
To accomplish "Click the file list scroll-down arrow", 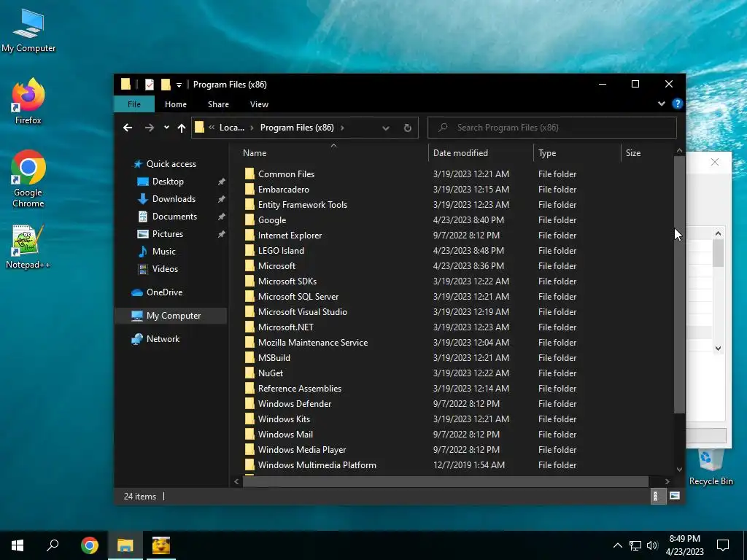I will tap(679, 470).
